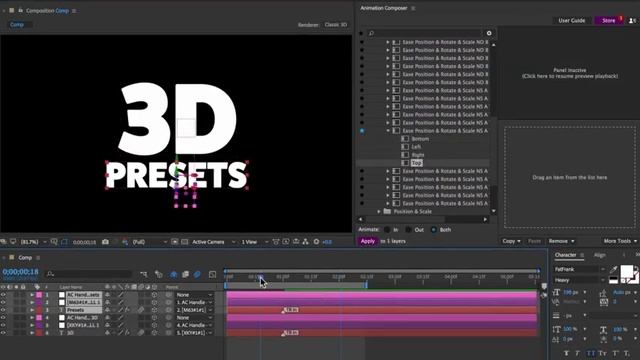Open the More Tools menu
Viewport: 640px width, 360px height.
click(620, 241)
